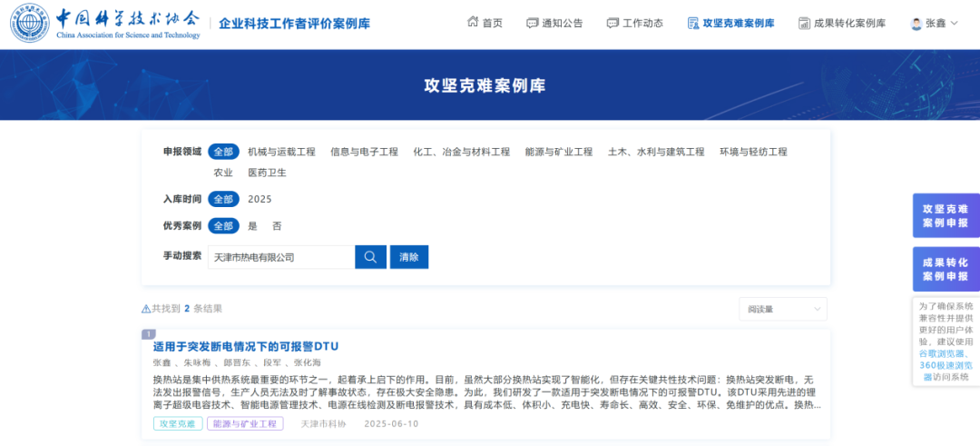Open the 适用于突发断电情况下的可报警DTU article
980x446 pixels.
point(245,346)
